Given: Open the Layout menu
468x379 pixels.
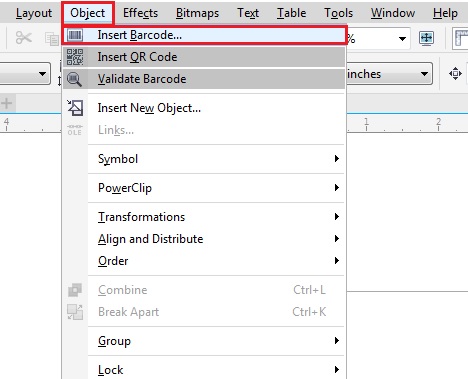Looking at the screenshot, I should [34, 13].
